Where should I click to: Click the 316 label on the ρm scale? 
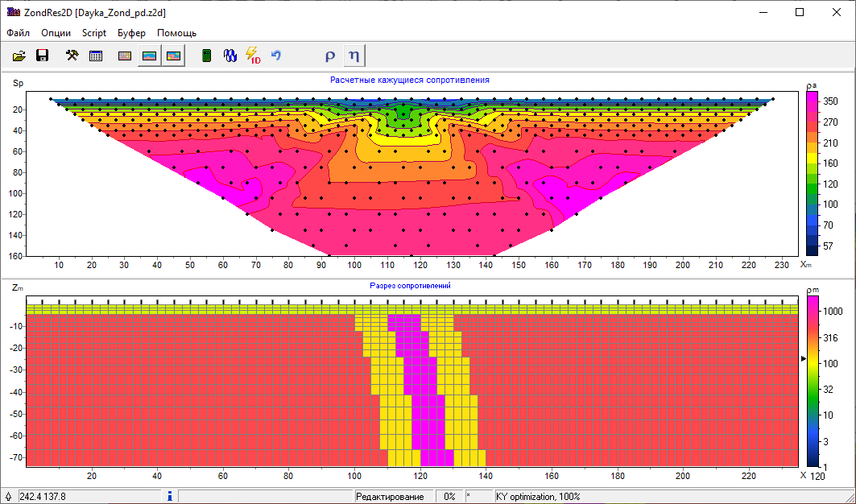point(831,338)
